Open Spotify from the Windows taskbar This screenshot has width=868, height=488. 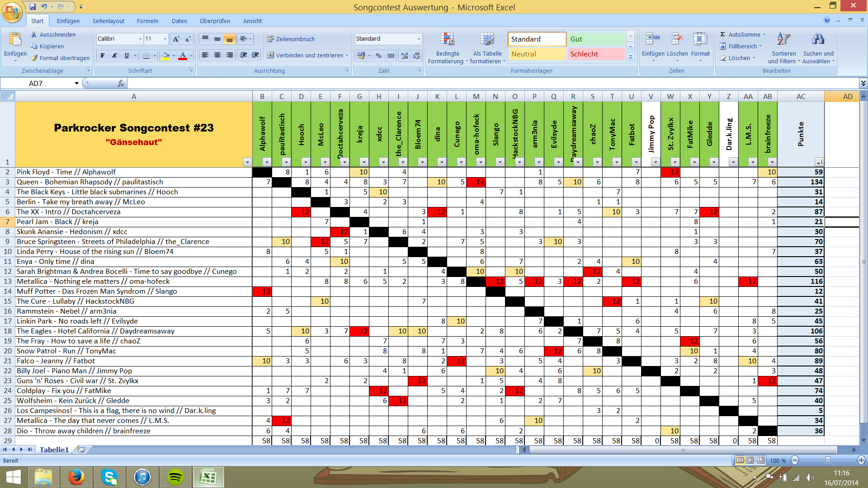coord(175,477)
